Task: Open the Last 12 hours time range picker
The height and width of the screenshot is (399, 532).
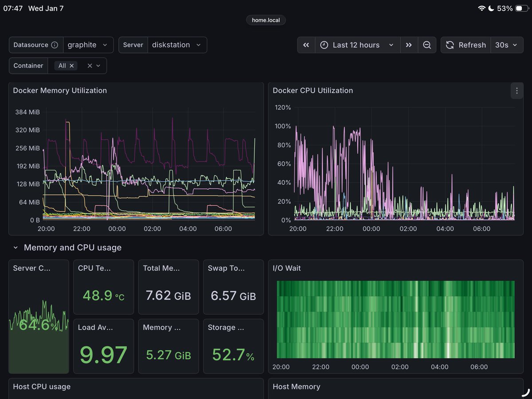Action: [x=355, y=45]
